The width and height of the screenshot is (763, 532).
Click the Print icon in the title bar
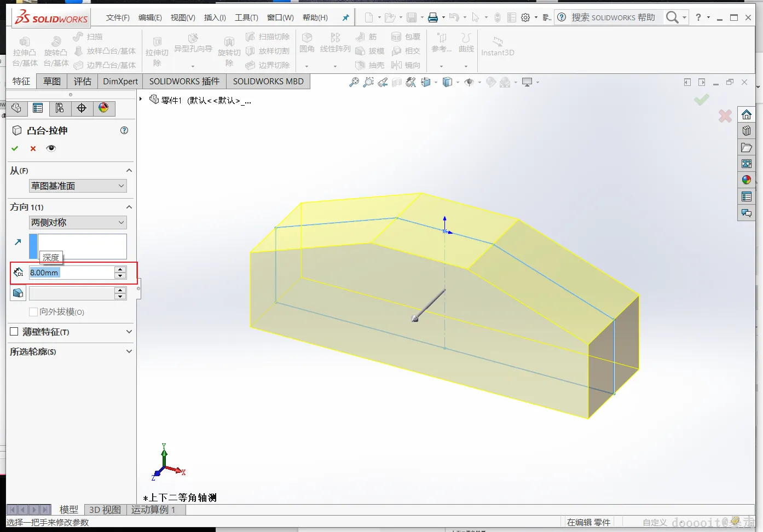coord(433,18)
